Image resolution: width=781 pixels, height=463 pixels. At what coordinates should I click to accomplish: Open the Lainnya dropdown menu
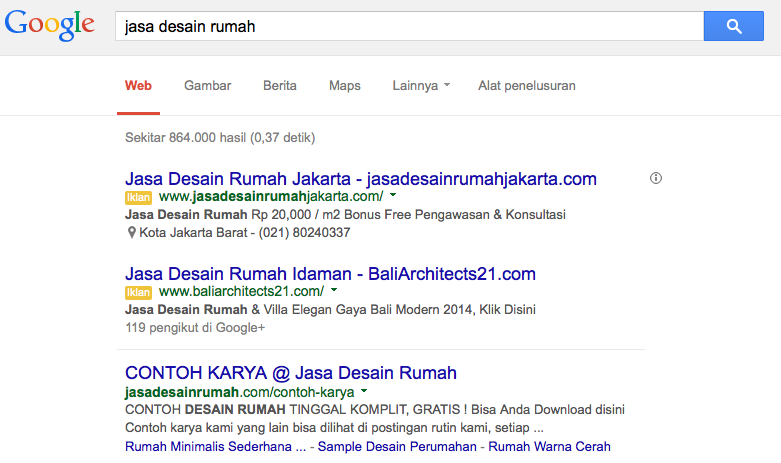tap(421, 86)
